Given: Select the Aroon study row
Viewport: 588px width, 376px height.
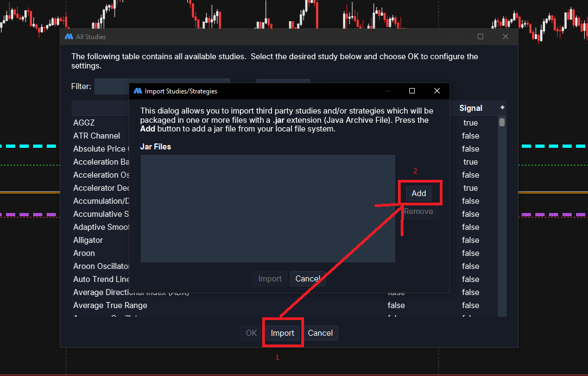Looking at the screenshot, I should click(84, 253).
